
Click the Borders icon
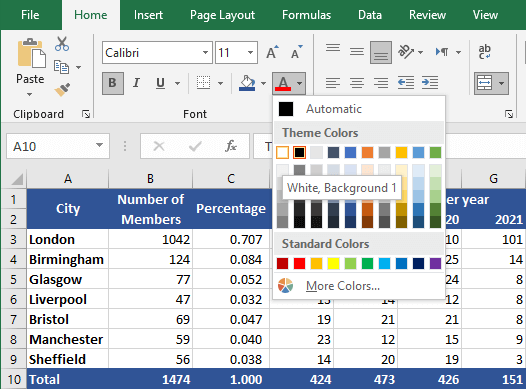pyautogui.click(x=203, y=82)
